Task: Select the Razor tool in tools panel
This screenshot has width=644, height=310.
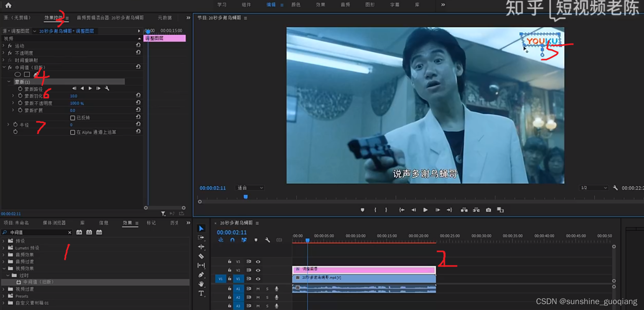Action: click(201, 256)
